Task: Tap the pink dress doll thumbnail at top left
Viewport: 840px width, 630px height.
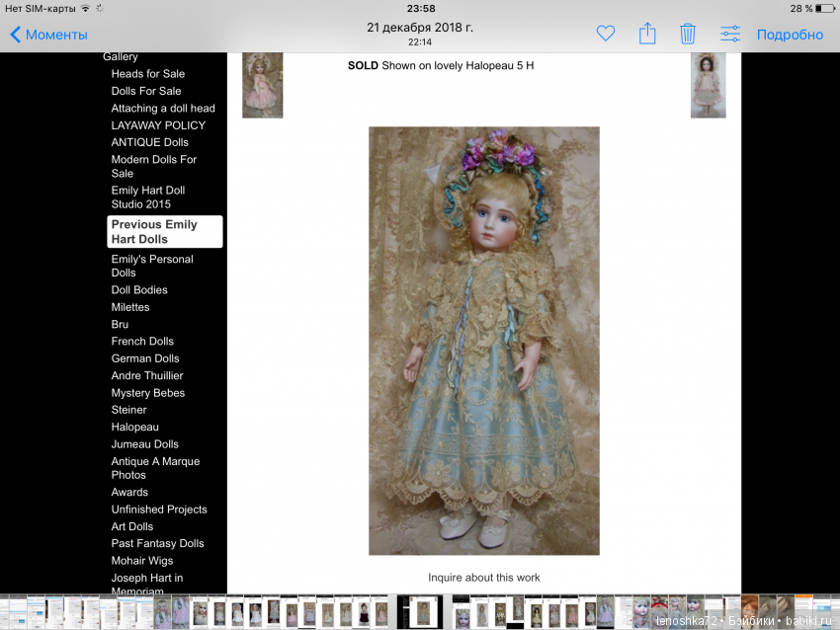Action: [x=262, y=85]
